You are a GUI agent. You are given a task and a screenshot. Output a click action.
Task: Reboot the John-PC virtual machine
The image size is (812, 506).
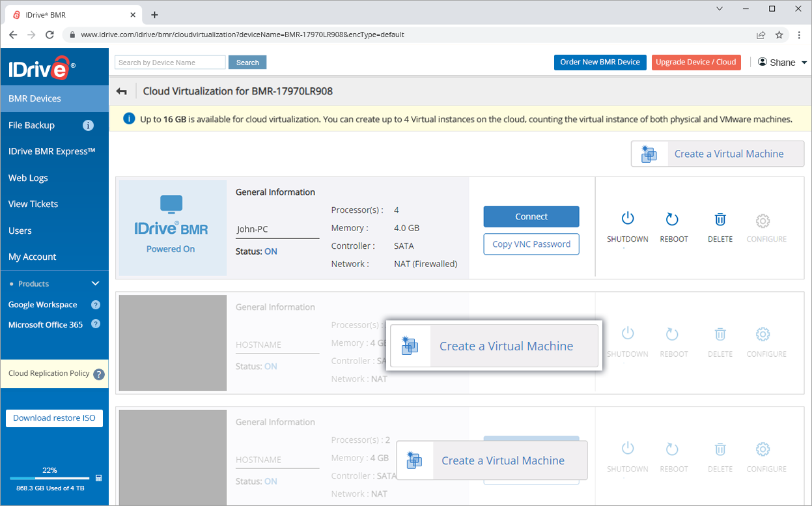click(x=673, y=219)
